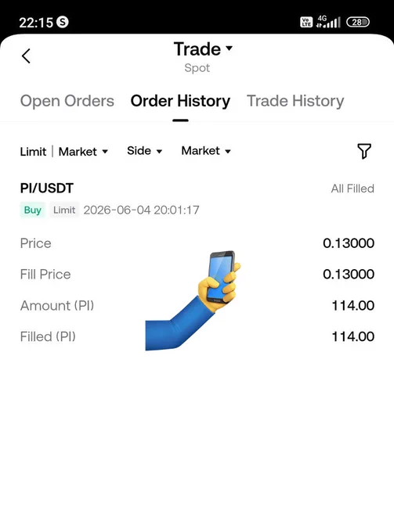This screenshot has height=532, width=394.
Task: Tap the Limit order type tag
Action: pyautogui.click(x=64, y=210)
